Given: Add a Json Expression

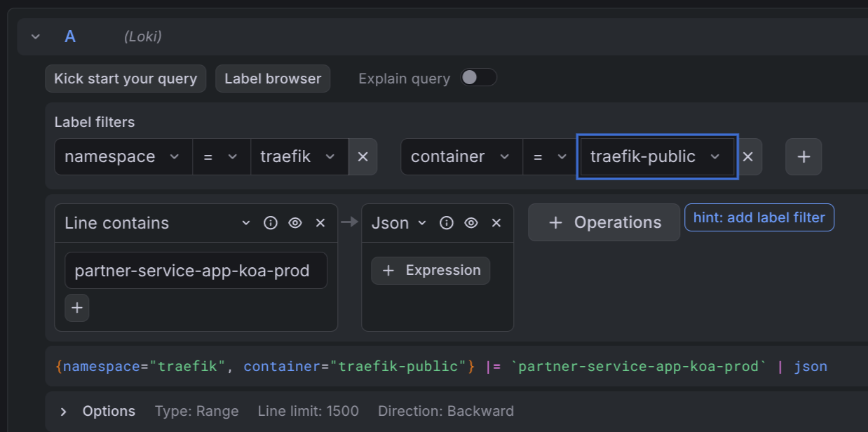Looking at the screenshot, I should click(430, 271).
